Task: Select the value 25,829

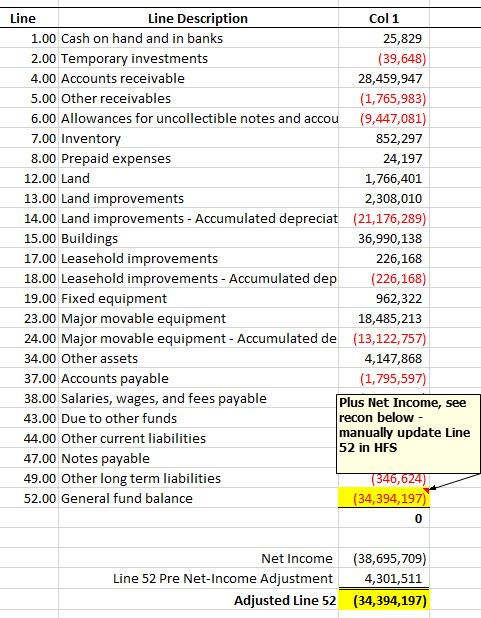Action: coord(384,38)
